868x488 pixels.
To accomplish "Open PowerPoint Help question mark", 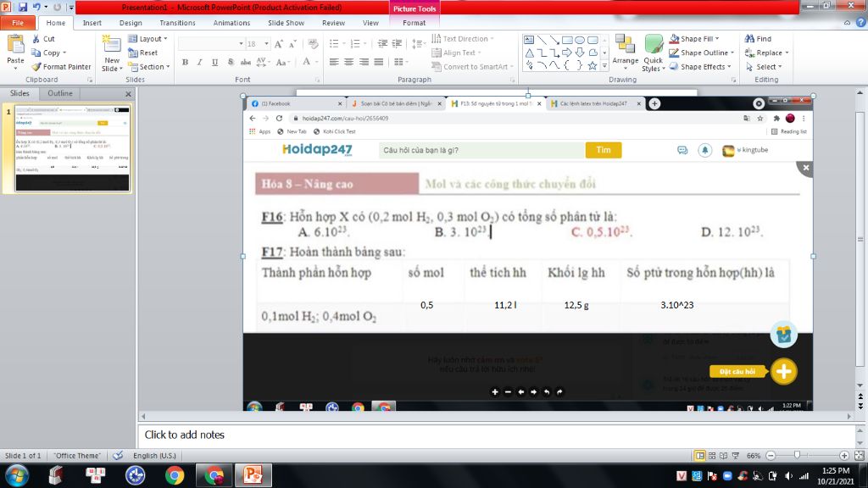I will coord(861,23).
